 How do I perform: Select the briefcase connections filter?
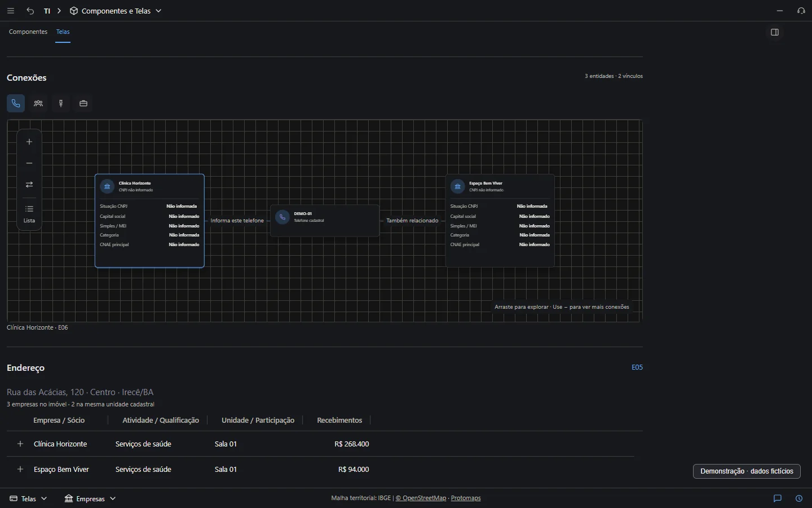(x=83, y=103)
